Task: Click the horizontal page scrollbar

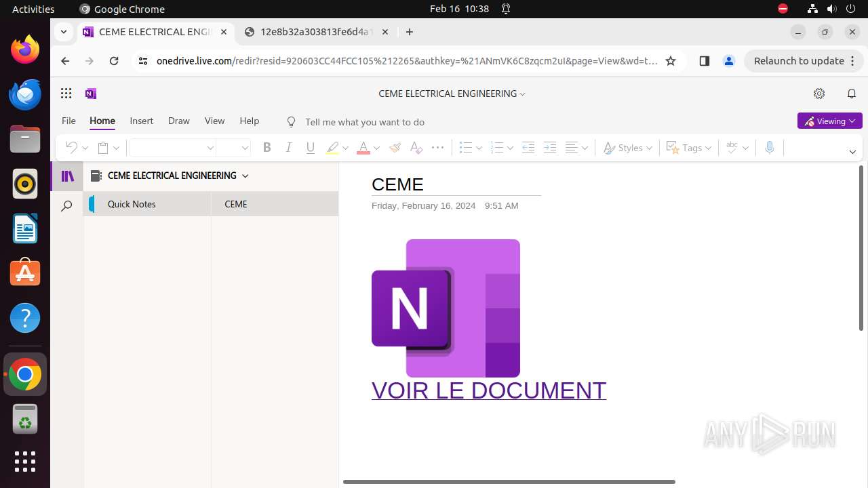Action: click(x=509, y=482)
